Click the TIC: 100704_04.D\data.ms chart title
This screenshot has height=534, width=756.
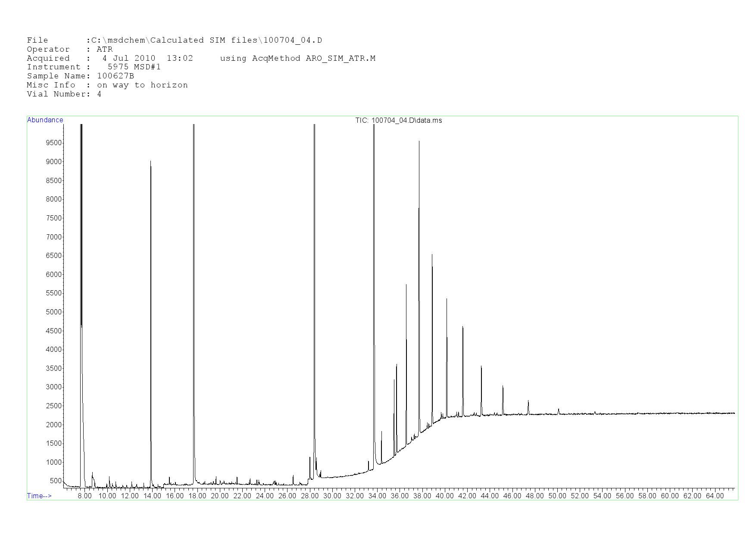coord(398,121)
